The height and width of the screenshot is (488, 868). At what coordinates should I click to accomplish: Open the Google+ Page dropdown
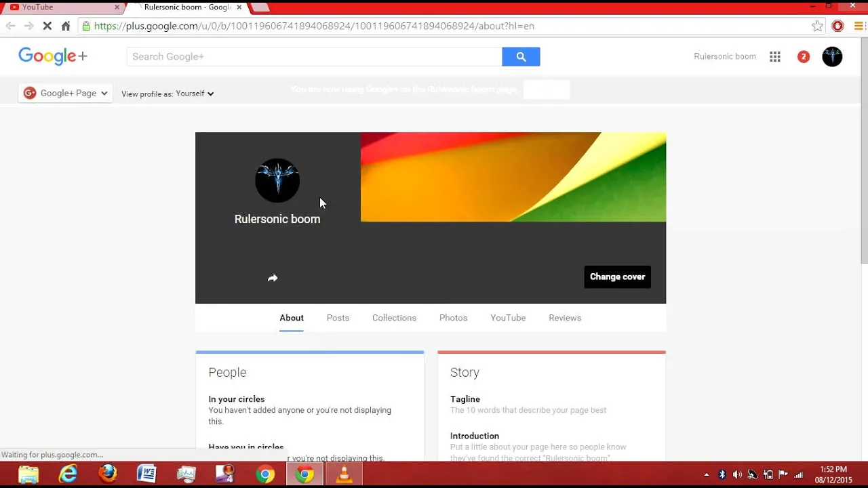click(x=65, y=94)
